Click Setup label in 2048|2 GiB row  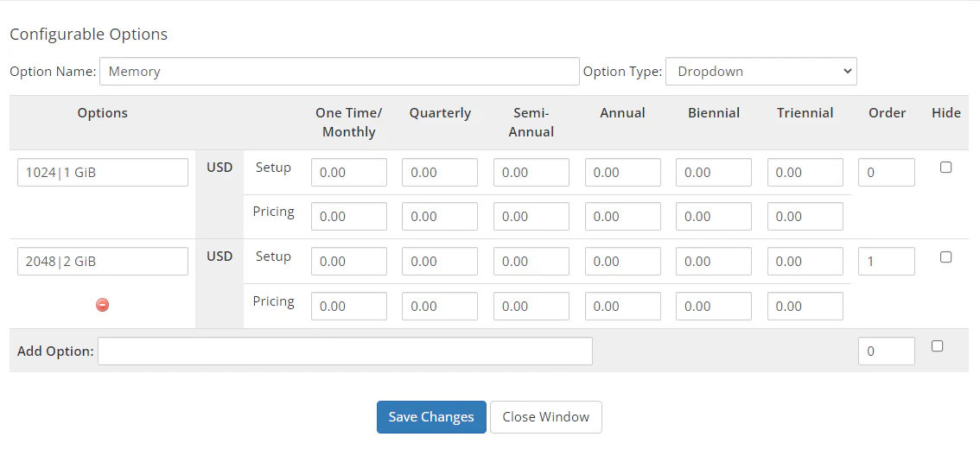pos(274,256)
